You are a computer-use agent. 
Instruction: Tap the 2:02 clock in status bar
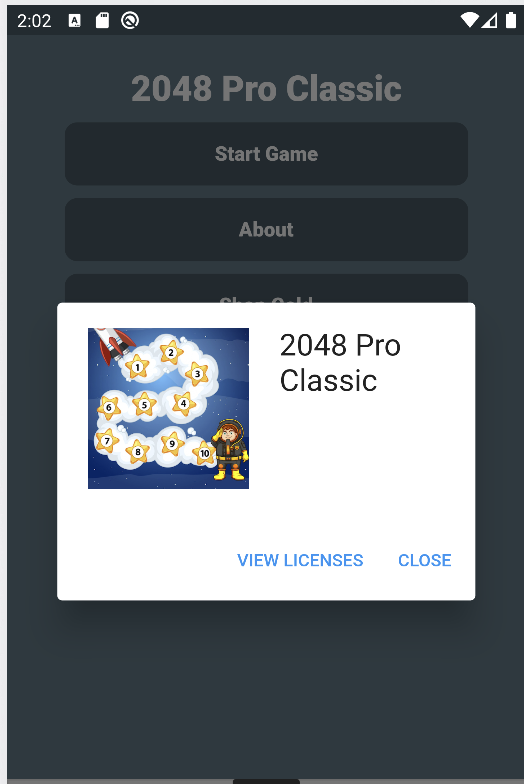[x=34, y=21]
